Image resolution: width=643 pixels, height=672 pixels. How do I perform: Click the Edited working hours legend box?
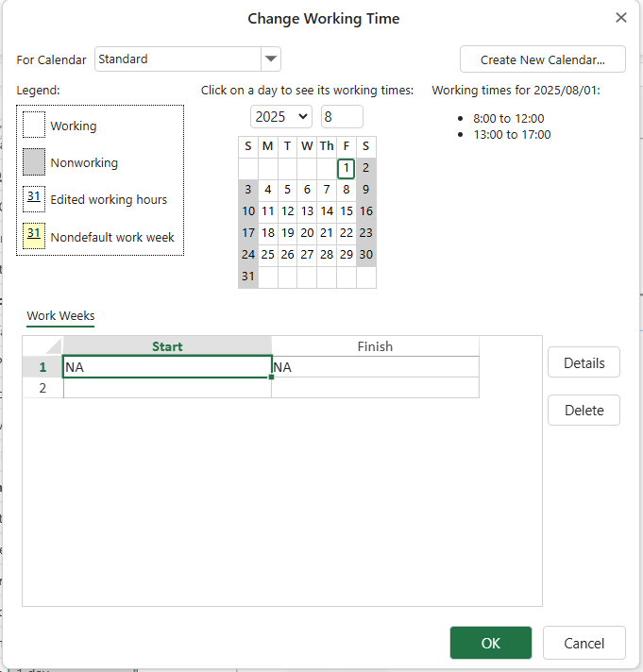point(34,199)
